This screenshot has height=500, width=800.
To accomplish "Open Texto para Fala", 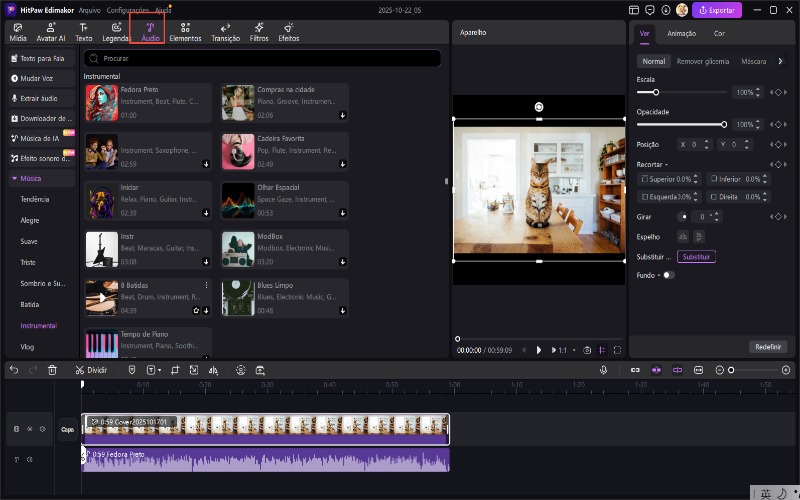I will point(42,58).
